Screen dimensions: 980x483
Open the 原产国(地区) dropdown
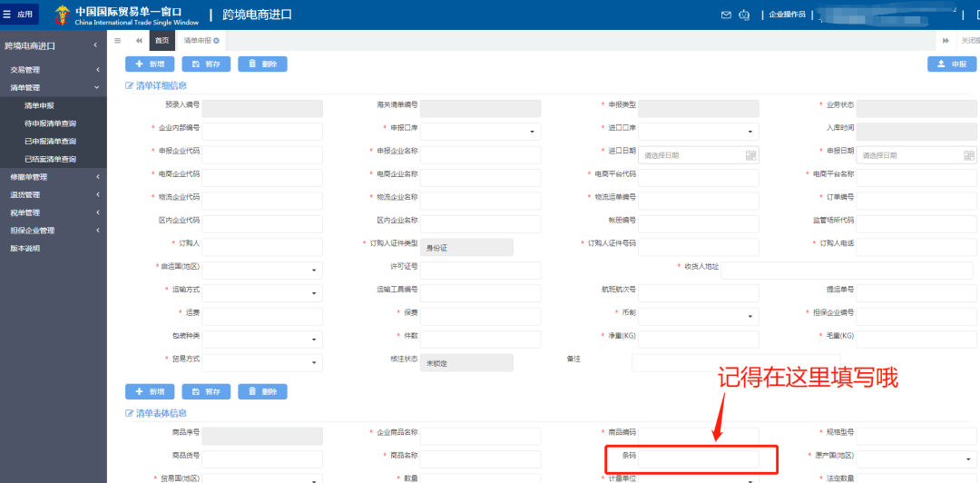[x=916, y=459]
